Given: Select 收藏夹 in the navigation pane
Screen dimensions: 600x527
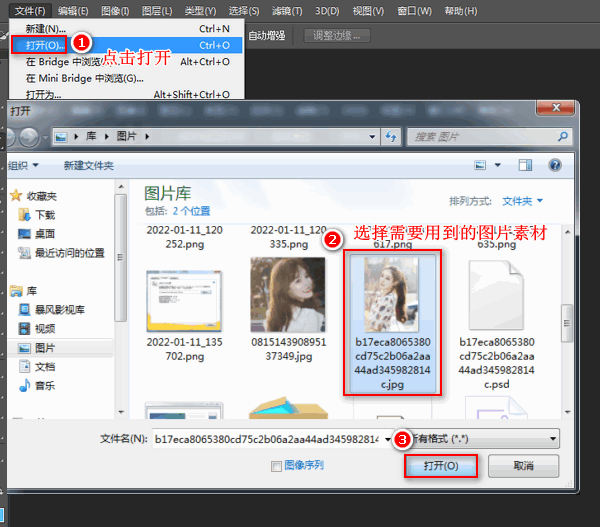Looking at the screenshot, I should [x=41, y=196].
